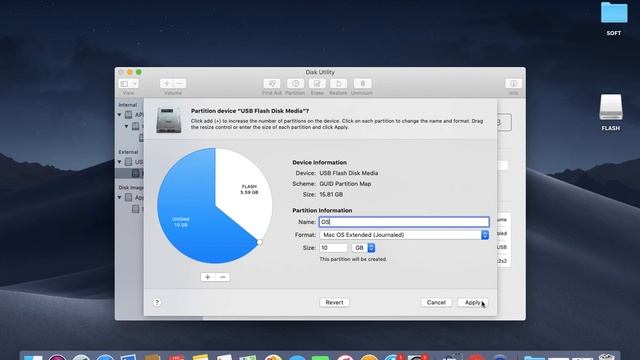Click the sidebar View toolbar icon
This screenshot has height=360, width=640.
point(124,84)
